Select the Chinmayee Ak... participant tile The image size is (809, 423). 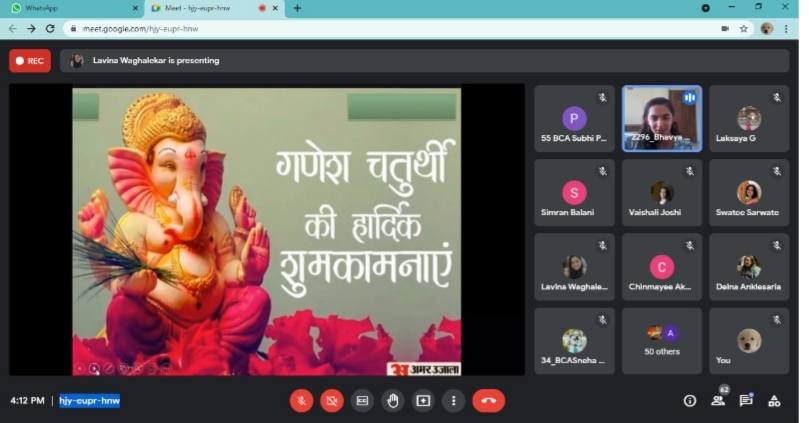[x=662, y=267]
